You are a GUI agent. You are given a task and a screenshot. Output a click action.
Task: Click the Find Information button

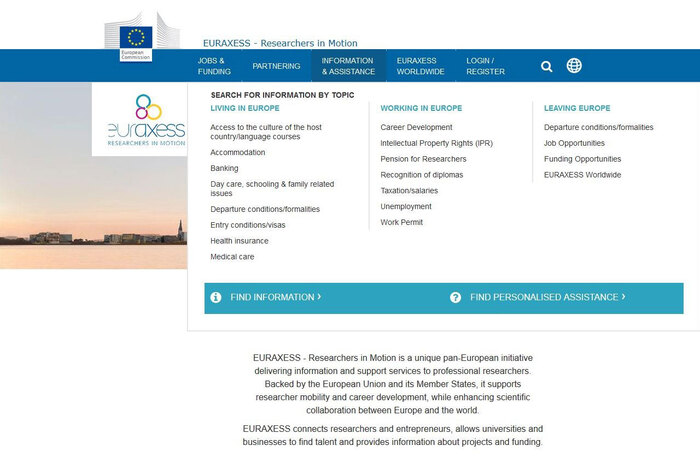click(275, 297)
